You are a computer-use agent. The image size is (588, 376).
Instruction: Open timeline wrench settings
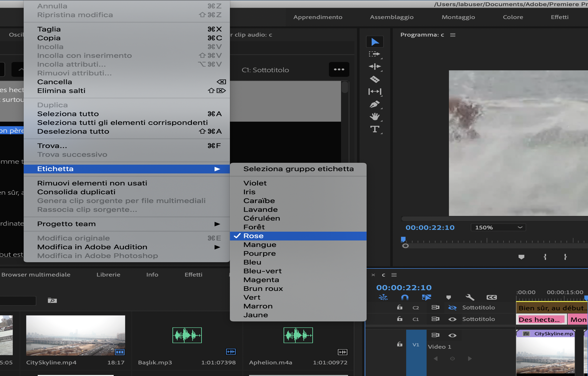click(x=470, y=297)
